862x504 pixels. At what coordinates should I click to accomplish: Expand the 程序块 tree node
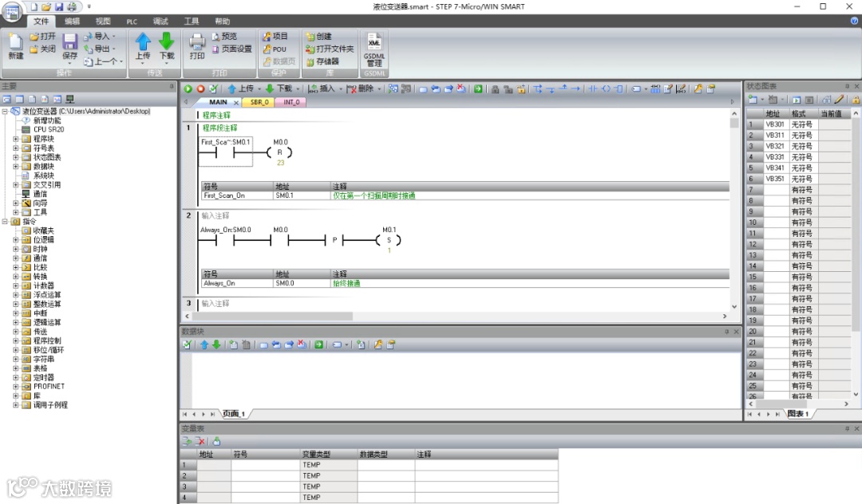point(16,139)
